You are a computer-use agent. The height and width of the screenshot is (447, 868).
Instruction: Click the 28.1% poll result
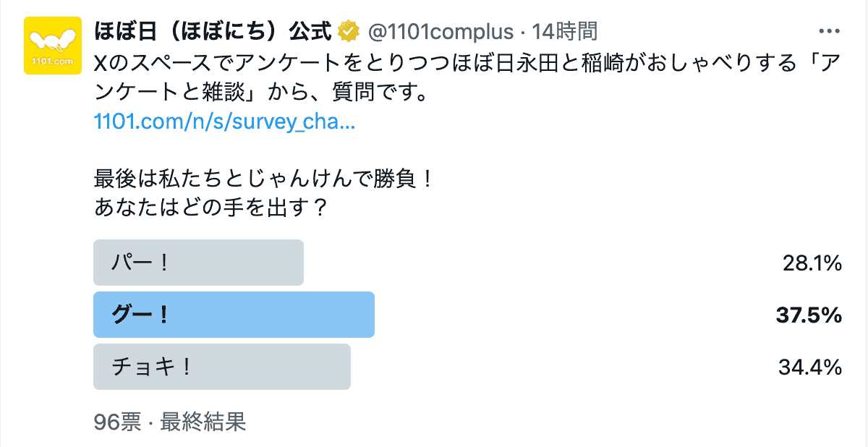812,263
